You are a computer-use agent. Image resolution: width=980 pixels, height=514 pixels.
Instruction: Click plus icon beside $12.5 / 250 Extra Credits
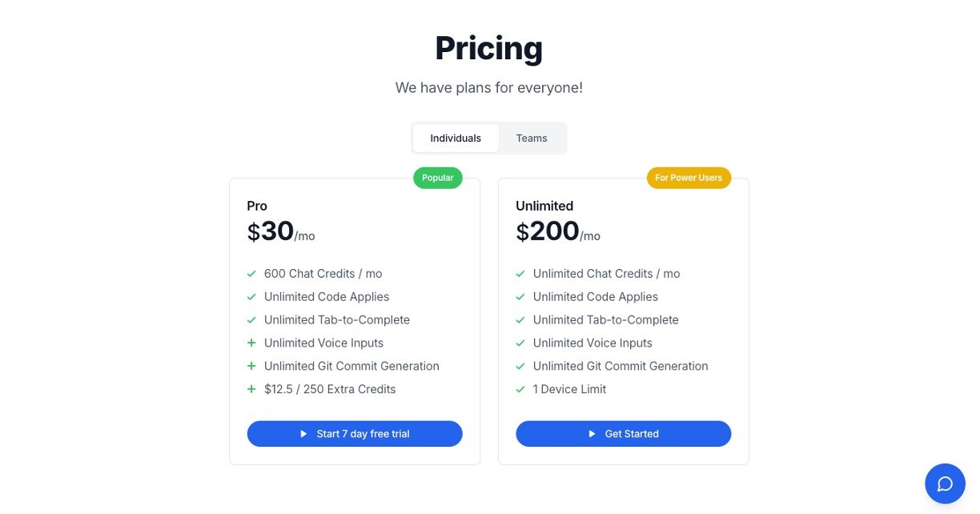[x=251, y=389]
